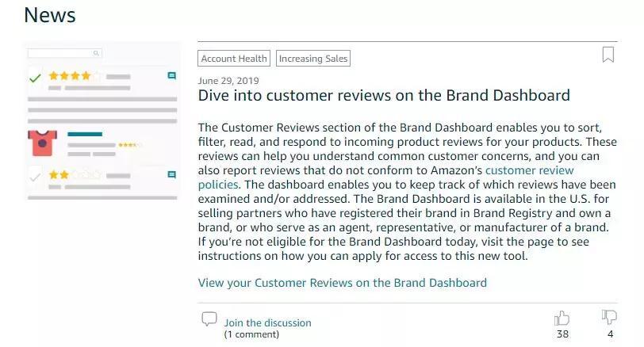This screenshot has width=644, height=347.
Task: Click the News section heading
Action: [x=50, y=15]
